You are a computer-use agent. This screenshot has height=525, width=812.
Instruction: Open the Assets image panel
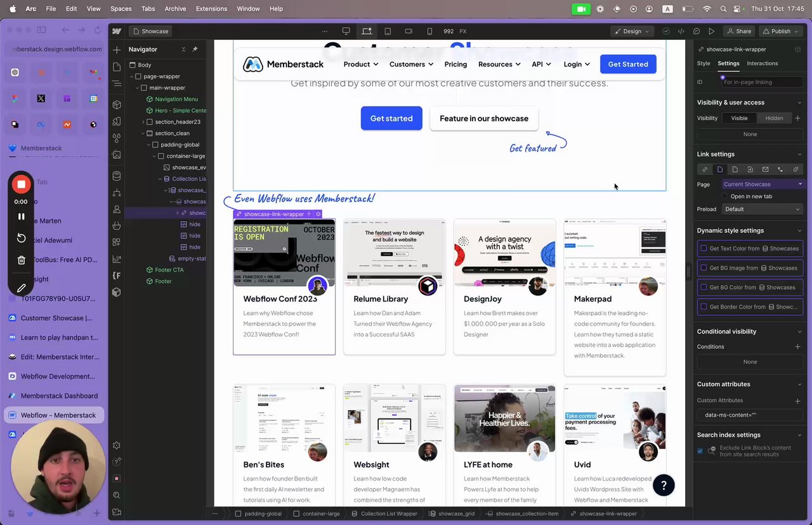click(116, 155)
